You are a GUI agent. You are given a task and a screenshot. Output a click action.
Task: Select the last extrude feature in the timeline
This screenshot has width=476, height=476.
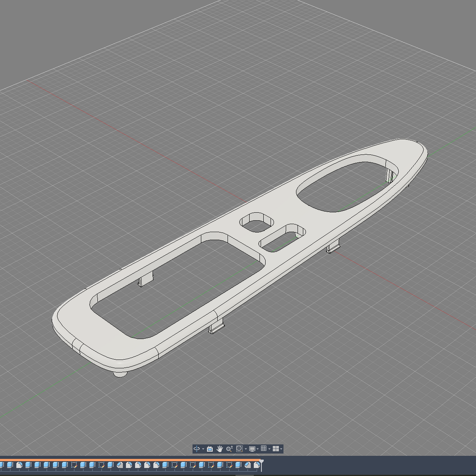[238, 465]
